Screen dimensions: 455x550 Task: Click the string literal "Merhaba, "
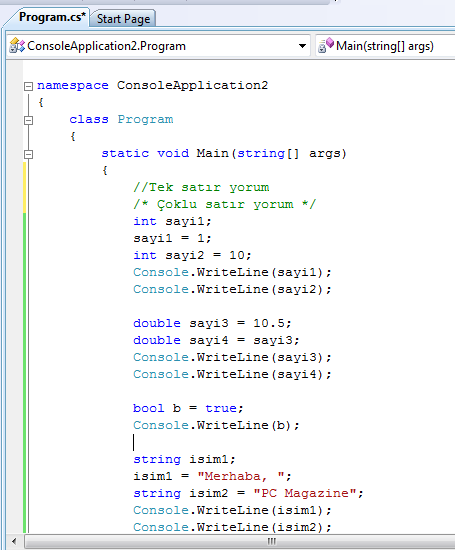point(241,476)
